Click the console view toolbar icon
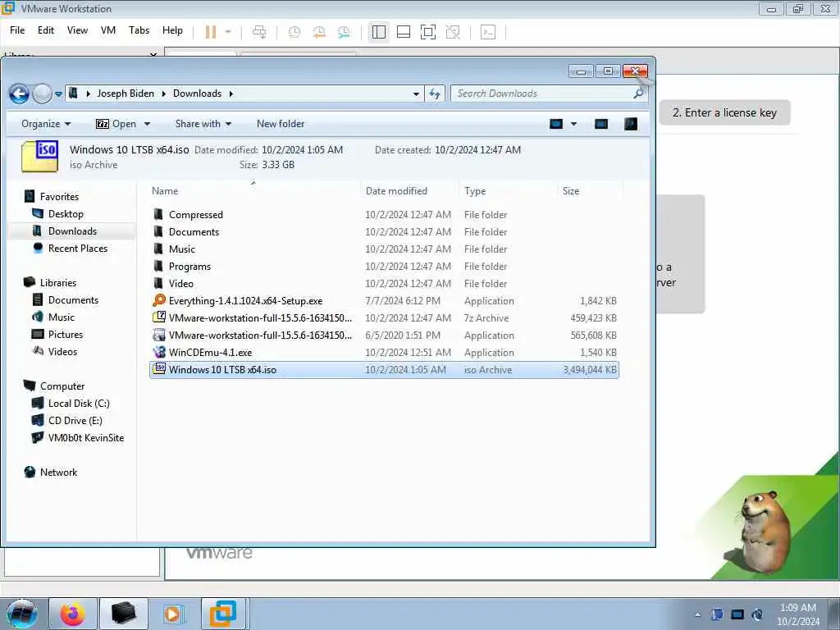 click(488, 32)
